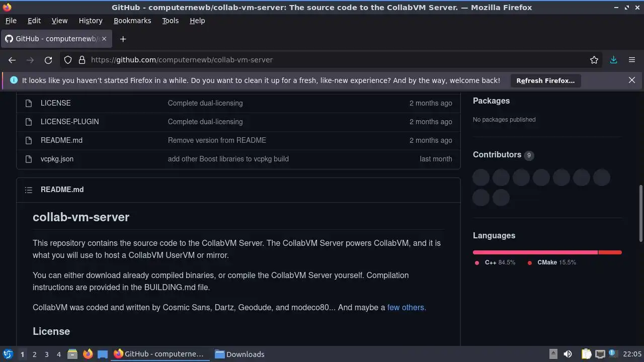Open the README.md heading link

pyautogui.click(x=62, y=190)
